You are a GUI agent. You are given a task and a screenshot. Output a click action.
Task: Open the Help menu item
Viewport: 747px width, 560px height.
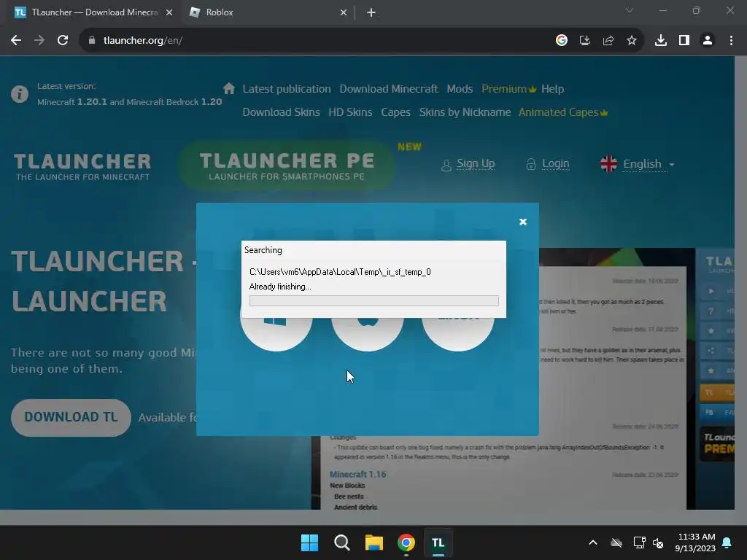(553, 89)
